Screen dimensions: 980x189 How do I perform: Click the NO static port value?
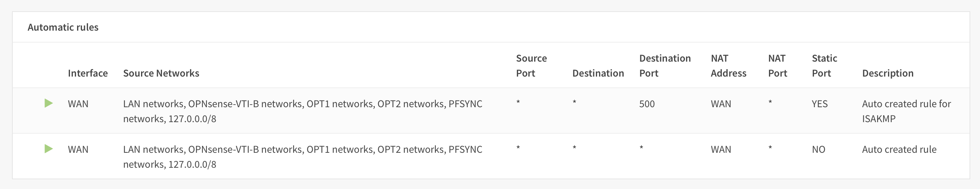tap(818, 149)
